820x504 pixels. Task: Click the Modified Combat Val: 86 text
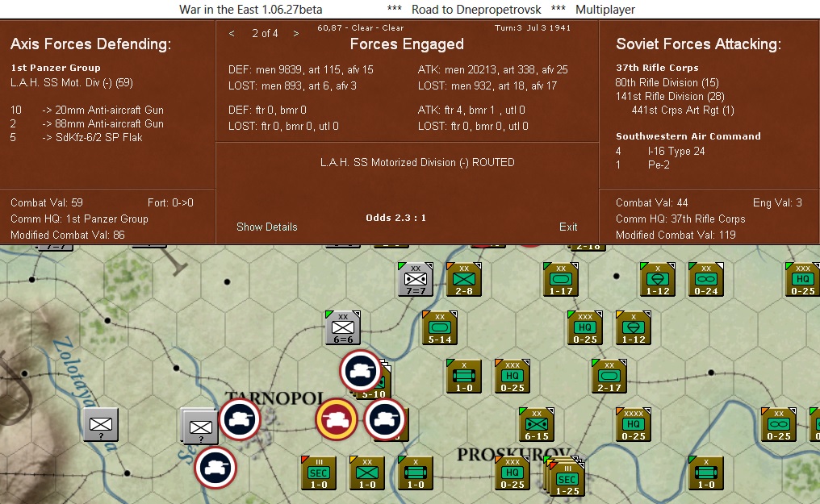[x=68, y=235]
